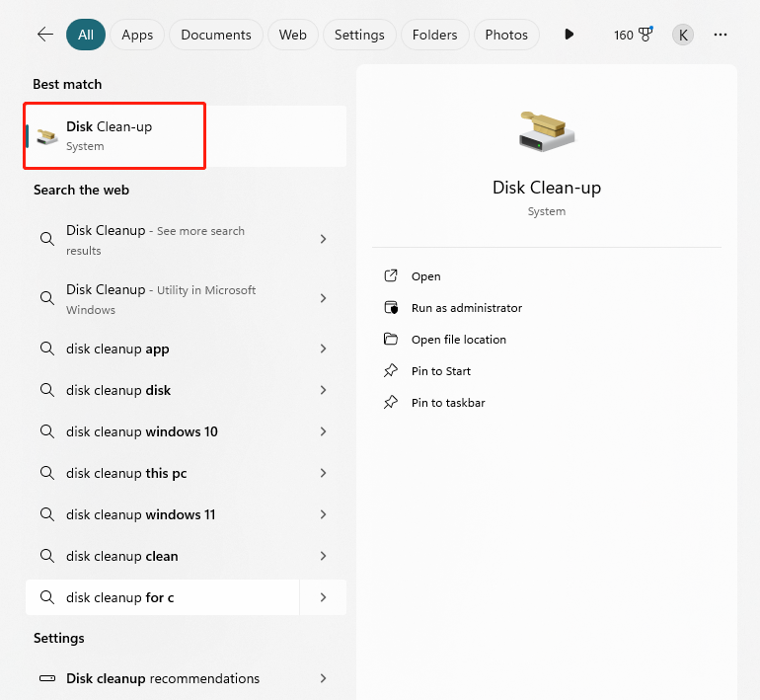Select the Settings filter tab
760x700 pixels.
coord(359,35)
